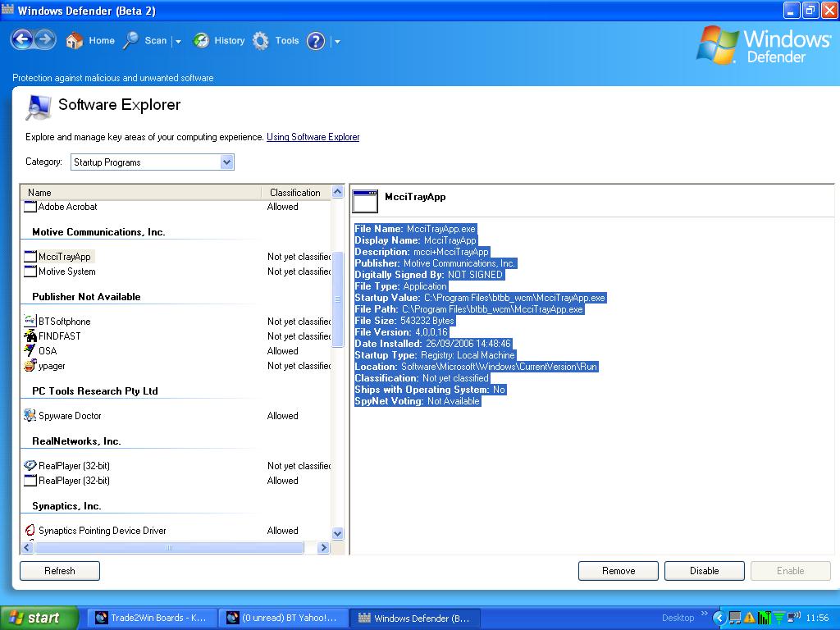Select the McciTrayApp entry in the list

coord(64,257)
